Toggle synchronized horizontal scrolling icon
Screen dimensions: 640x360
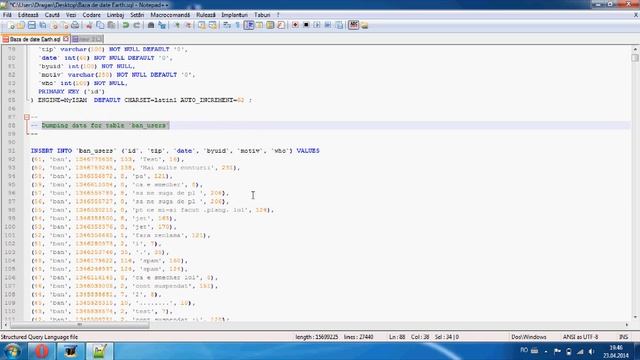(213, 25)
